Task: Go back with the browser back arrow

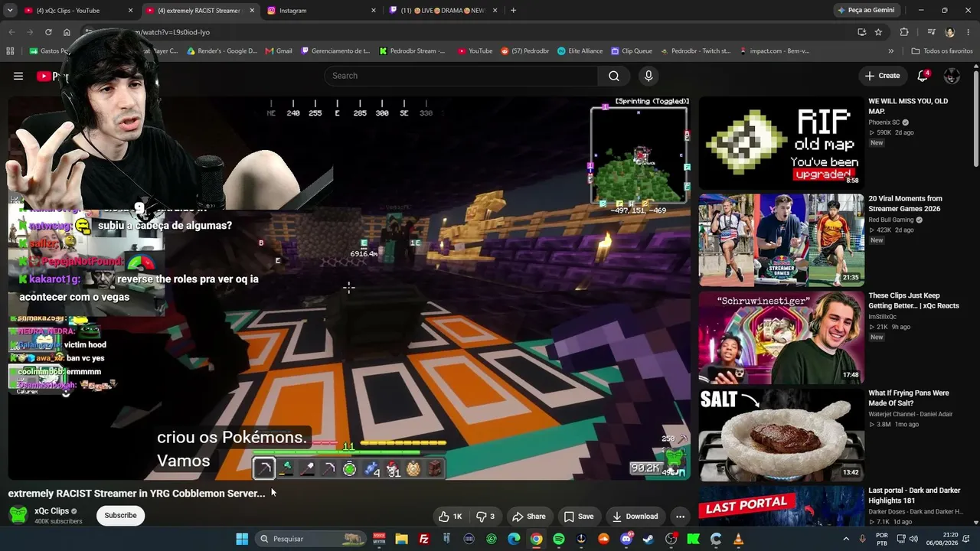Action: click(x=11, y=32)
